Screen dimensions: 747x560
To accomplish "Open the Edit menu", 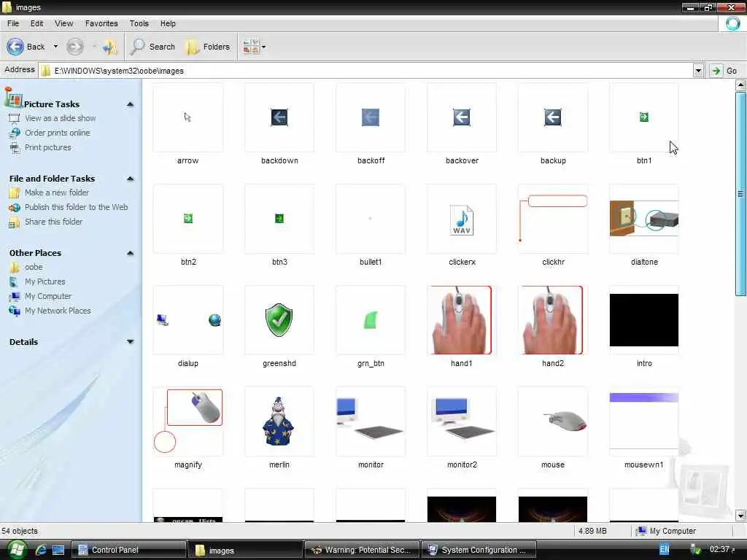I will 36,23.
